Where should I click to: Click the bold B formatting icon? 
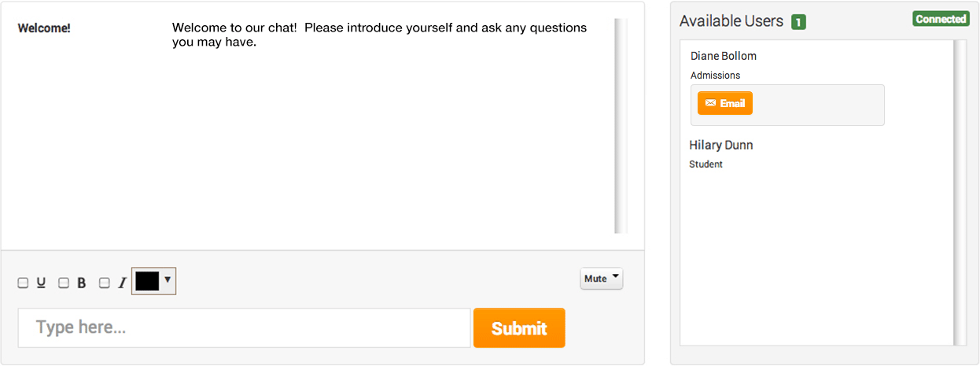81,283
